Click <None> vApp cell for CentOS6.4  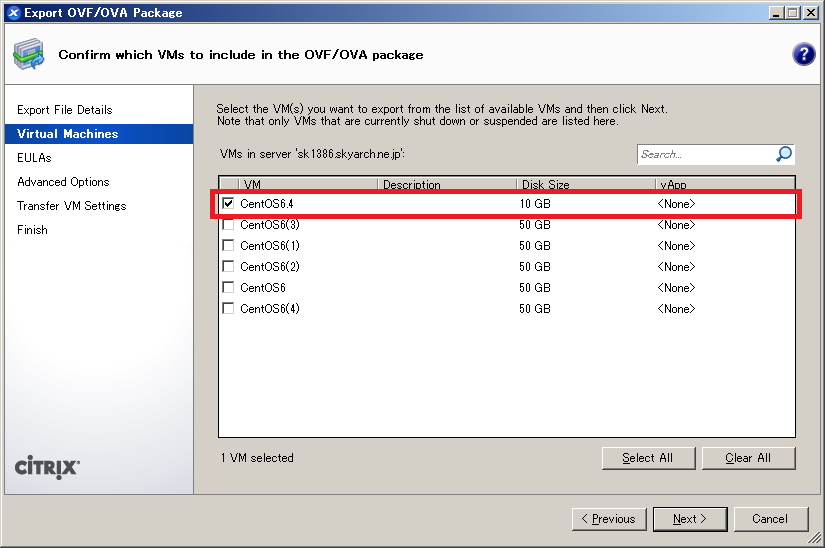point(676,204)
